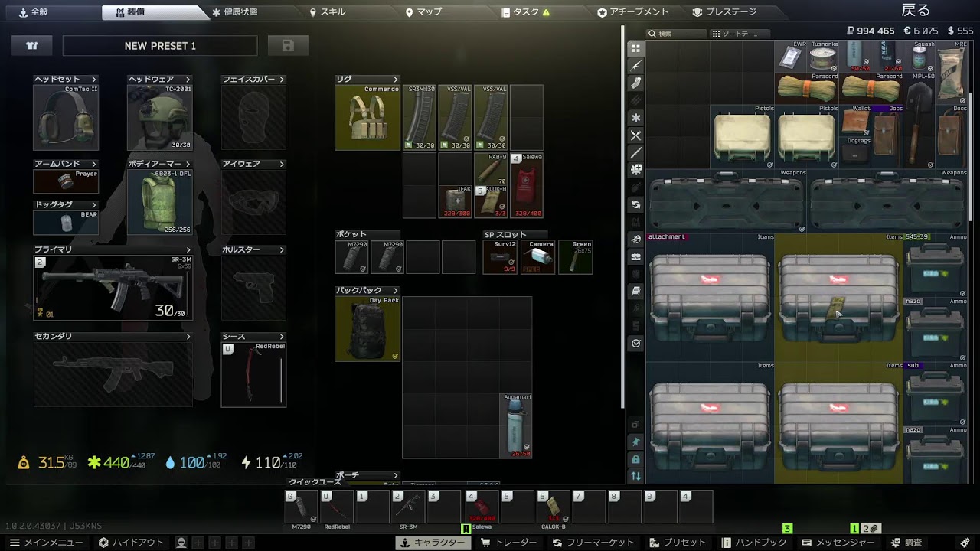The width and height of the screenshot is (980, 551).
Task: Select the Aquamari bottle in the backpack
Action: 516,426
